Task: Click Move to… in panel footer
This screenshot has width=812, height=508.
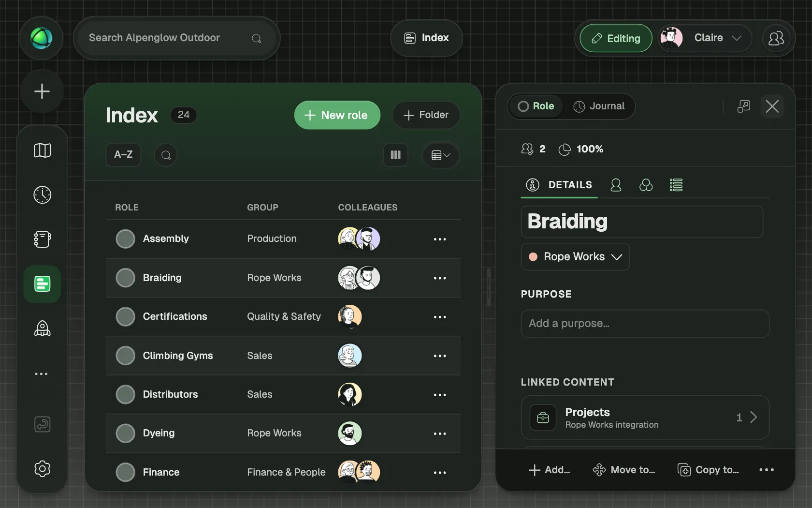Action: [x=623, y=470]
